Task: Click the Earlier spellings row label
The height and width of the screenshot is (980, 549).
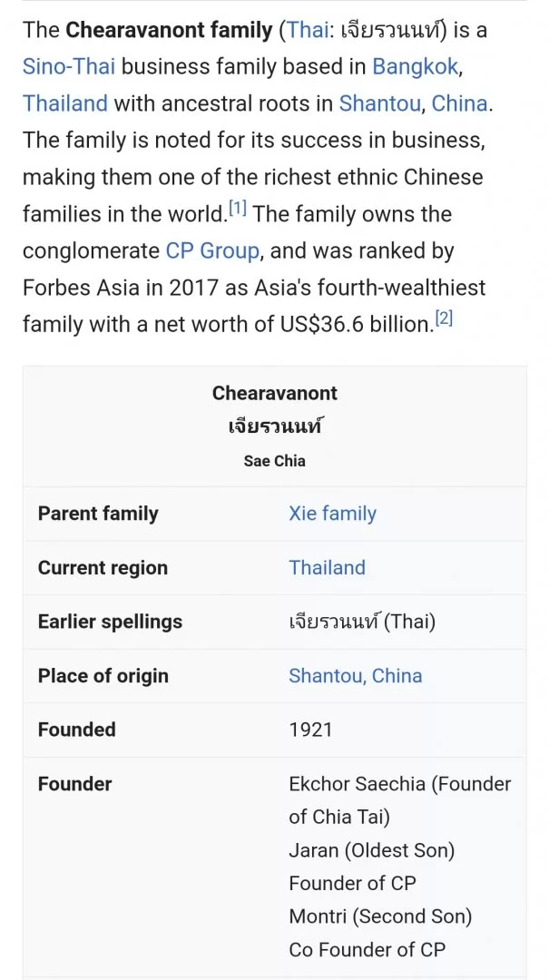Action: point(110,622)
